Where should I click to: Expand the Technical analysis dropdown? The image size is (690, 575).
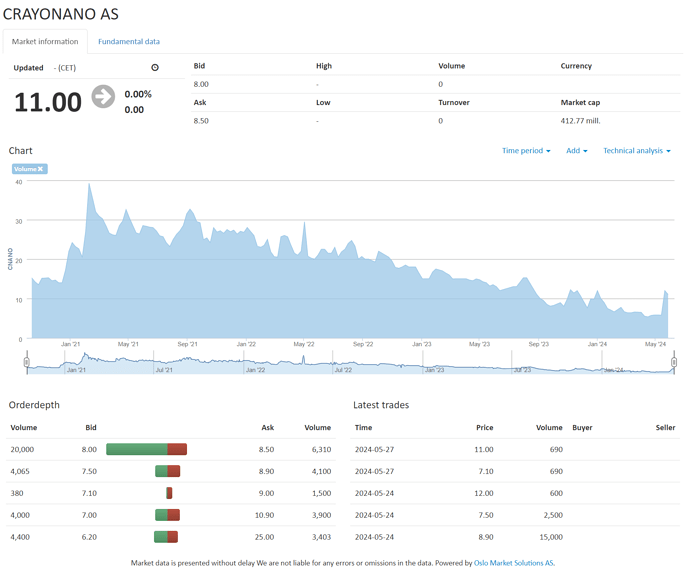(637, 150)
